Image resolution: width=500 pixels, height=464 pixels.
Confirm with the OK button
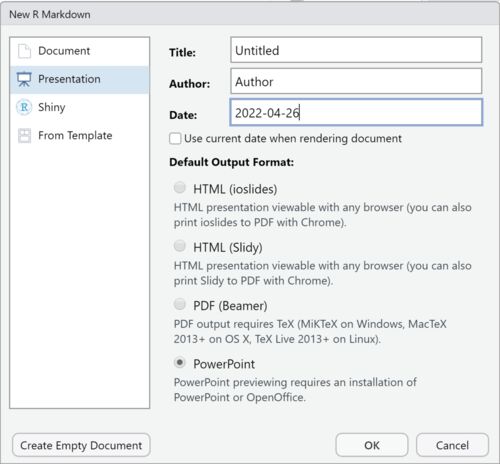(x=372, y=445)
